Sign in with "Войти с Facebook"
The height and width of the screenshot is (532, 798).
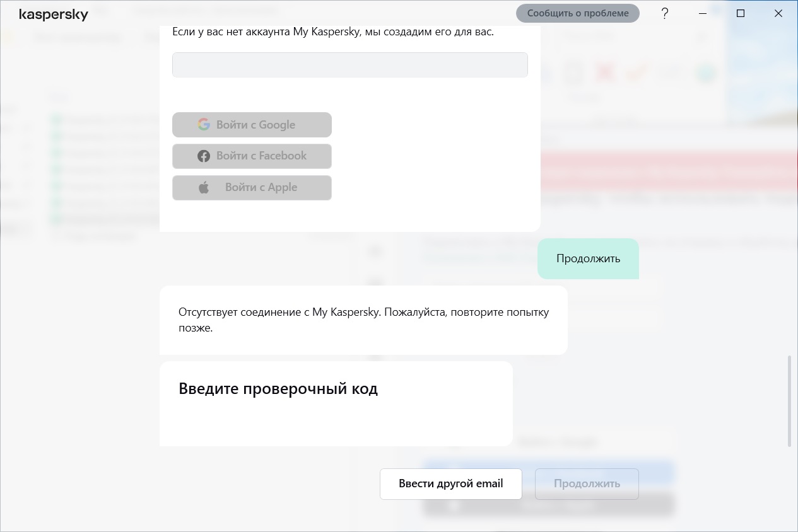[252, 156]
